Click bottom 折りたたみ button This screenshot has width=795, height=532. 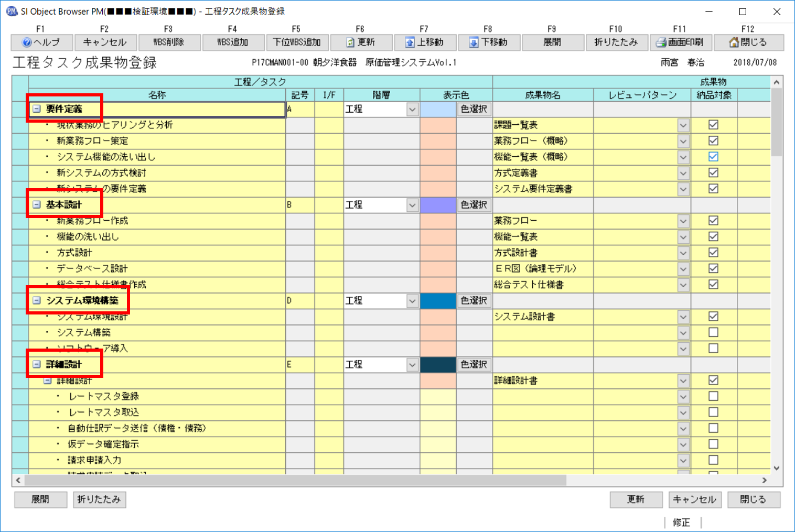click(x=99, y=500)
